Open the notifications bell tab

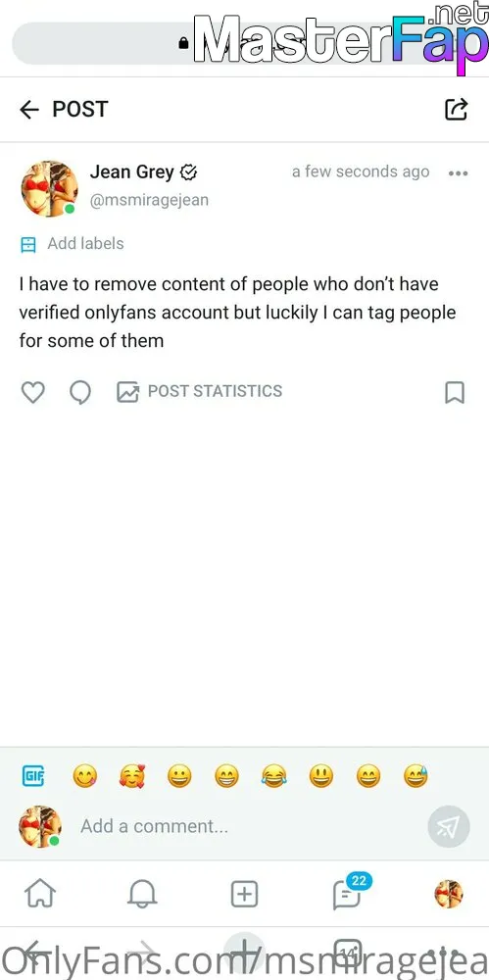[x=142, y=894]
